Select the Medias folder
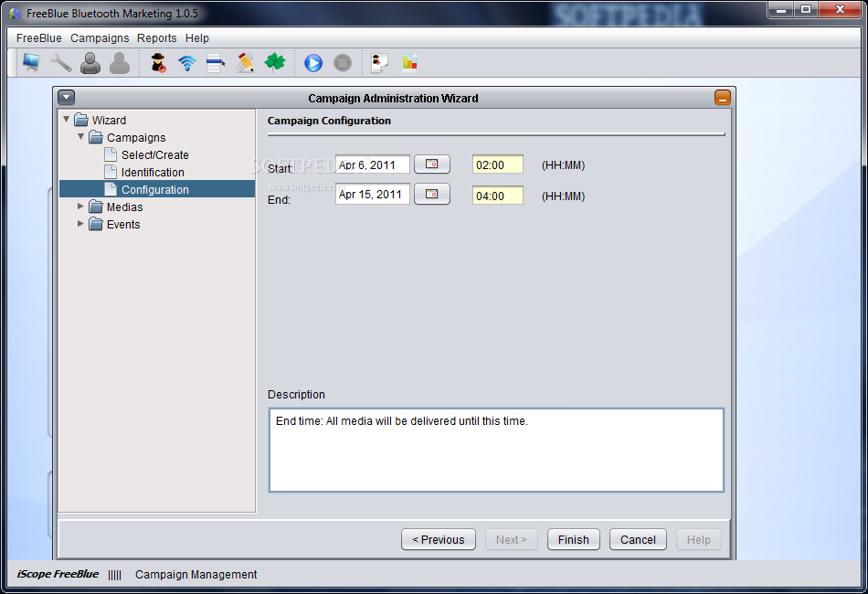The image size is (868, 594). click(x=116, y=207)
